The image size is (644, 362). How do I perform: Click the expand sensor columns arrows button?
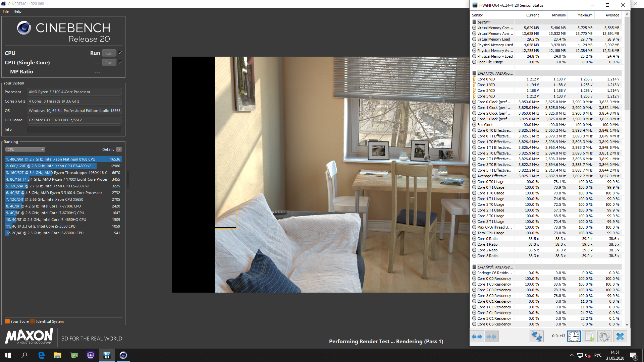tap(477, 337)
